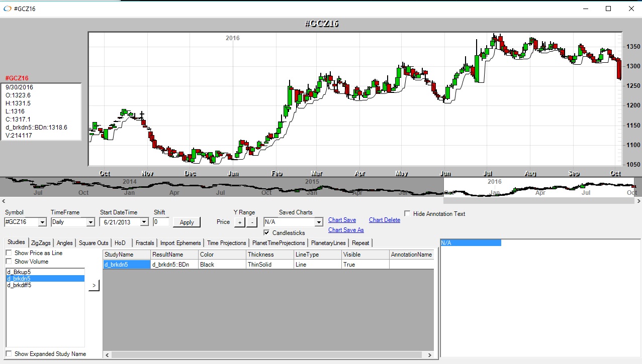Toggle Show Price as Line
This screenshot has width=642, height=364.
9,253
